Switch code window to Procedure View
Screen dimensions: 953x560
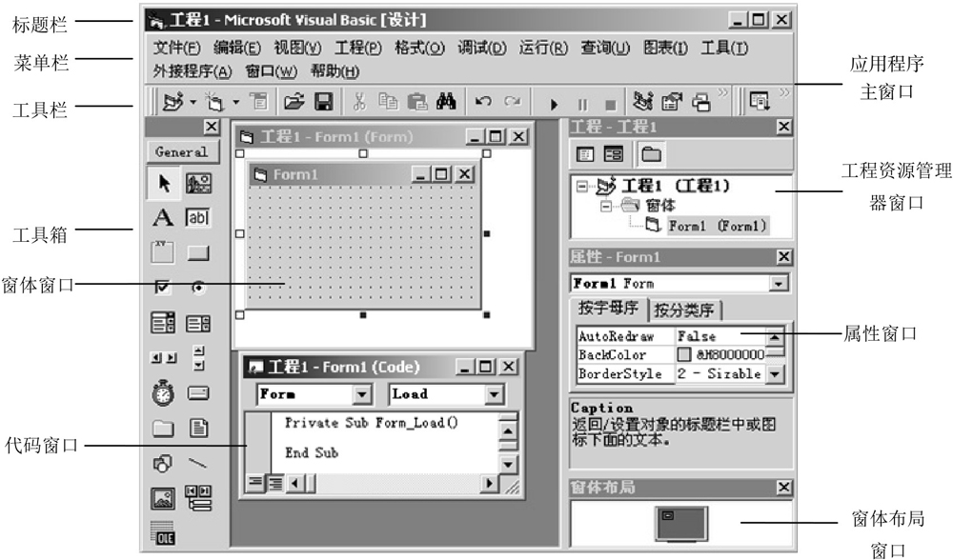click(255, 483)
